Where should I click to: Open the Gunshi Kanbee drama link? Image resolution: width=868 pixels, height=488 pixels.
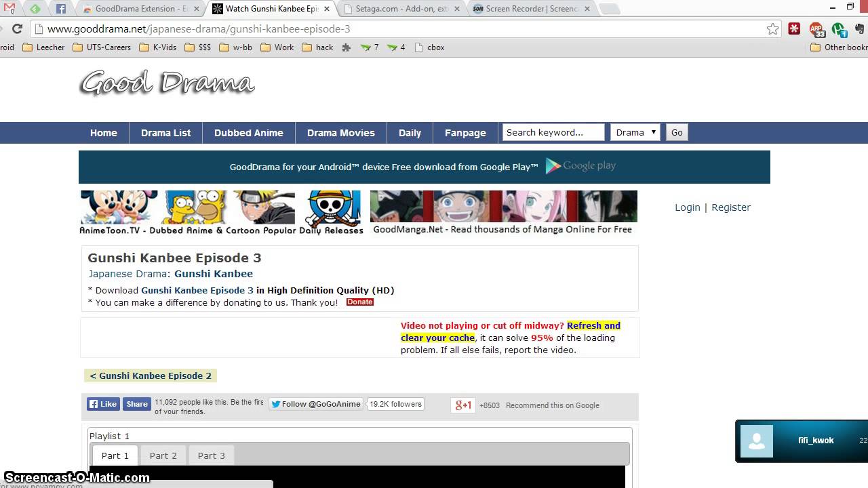click(x=214, y=274)
